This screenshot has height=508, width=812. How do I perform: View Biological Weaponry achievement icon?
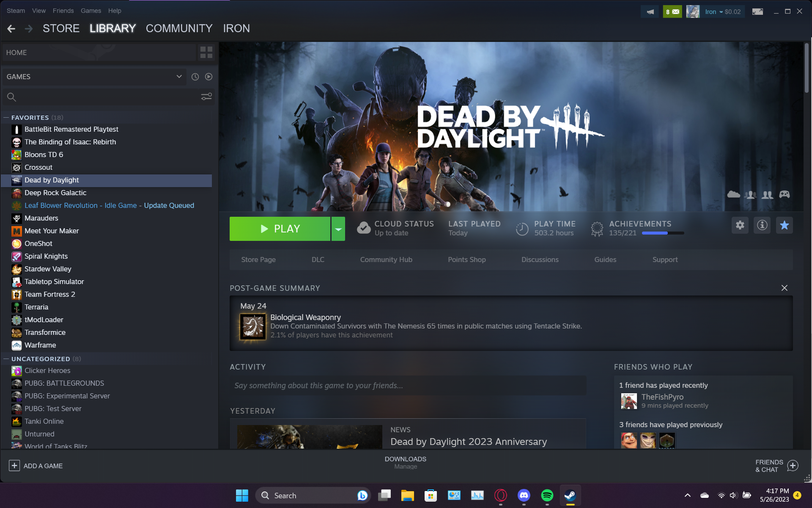pos(253,326)
